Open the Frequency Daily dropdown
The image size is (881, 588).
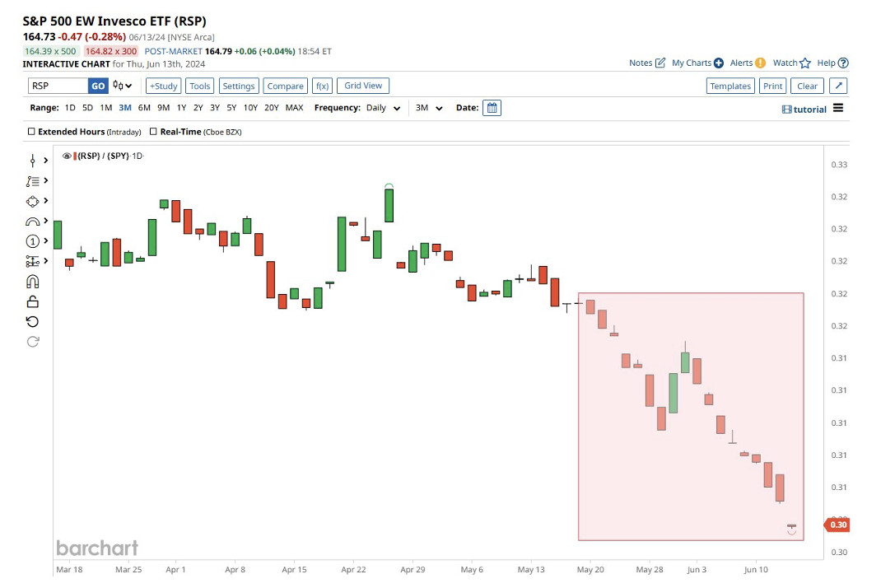(x=382, y=108)
